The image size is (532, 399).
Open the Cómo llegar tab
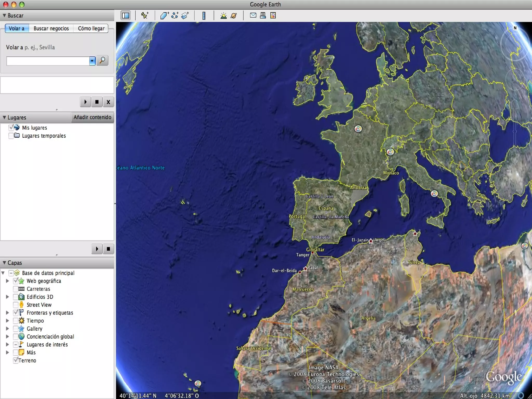pos(91,28)
